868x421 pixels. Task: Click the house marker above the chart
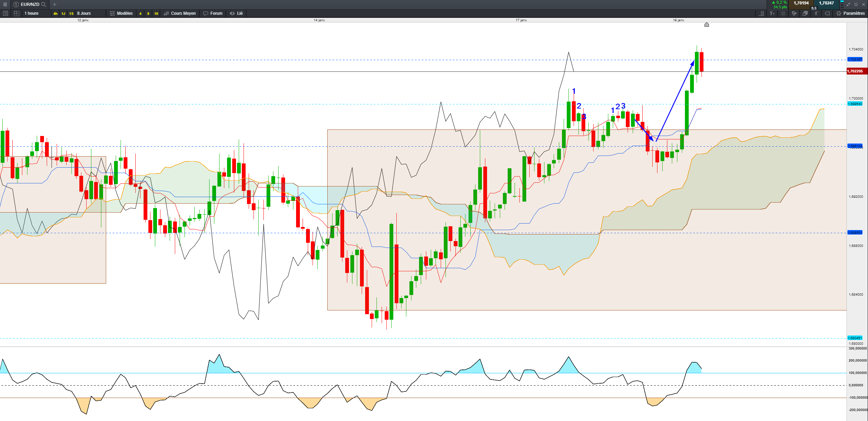(707, 25)
